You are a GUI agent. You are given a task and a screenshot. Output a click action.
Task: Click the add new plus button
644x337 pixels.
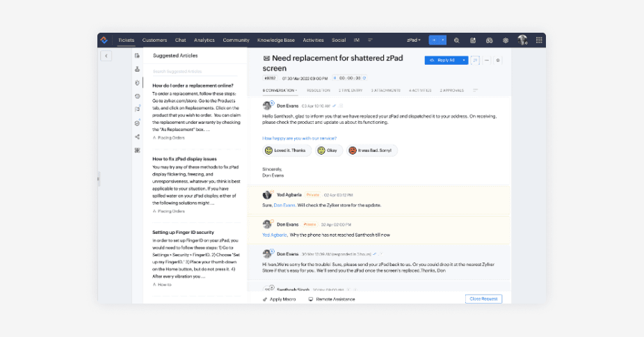click(x=434, y=40)
